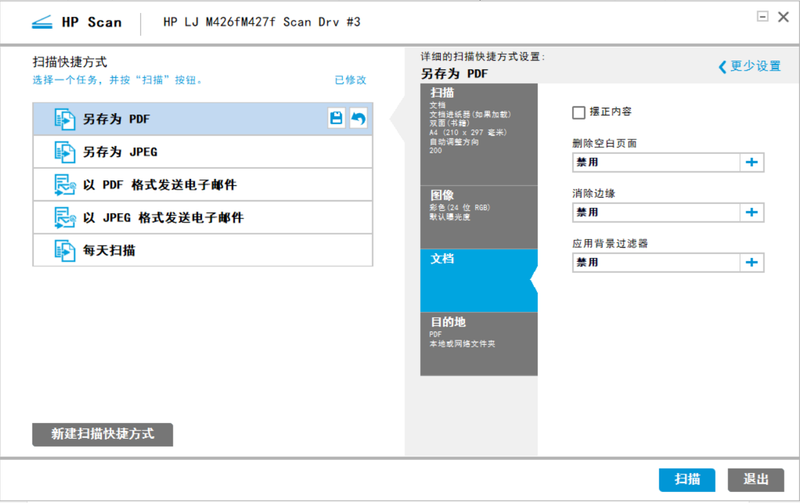Image resolution: width=800 pixels, height=503 pixels.
Task: Enable the 摆正内容 checkbox
Action: [578, 113]
